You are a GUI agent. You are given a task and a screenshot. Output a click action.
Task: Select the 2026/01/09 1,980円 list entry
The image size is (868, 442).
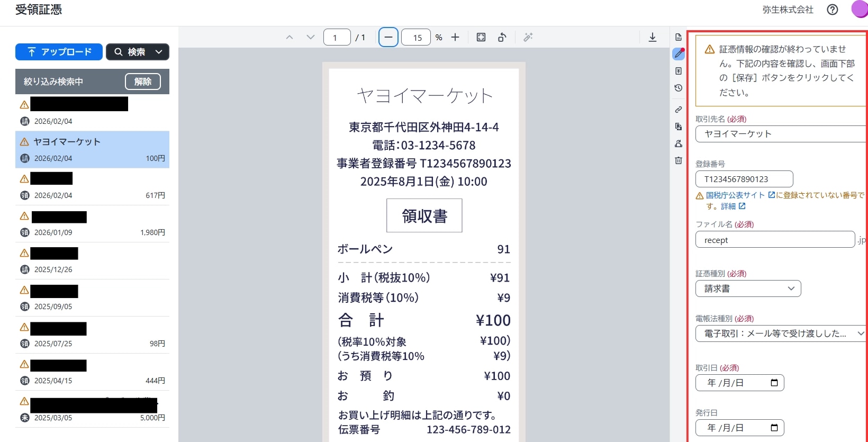[92, 223]
